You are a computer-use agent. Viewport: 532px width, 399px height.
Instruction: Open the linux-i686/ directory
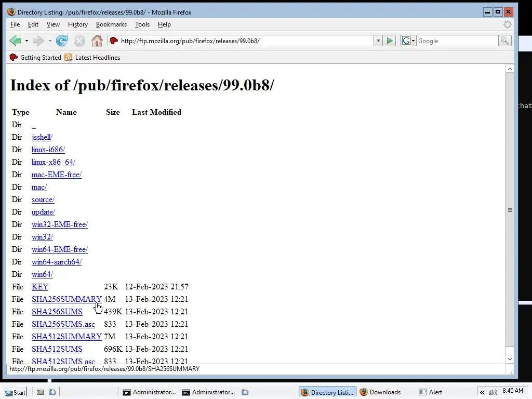point(48,150)
